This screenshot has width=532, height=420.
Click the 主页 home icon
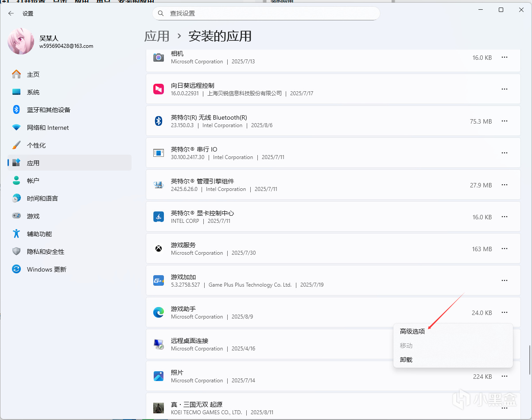(16, 74)
